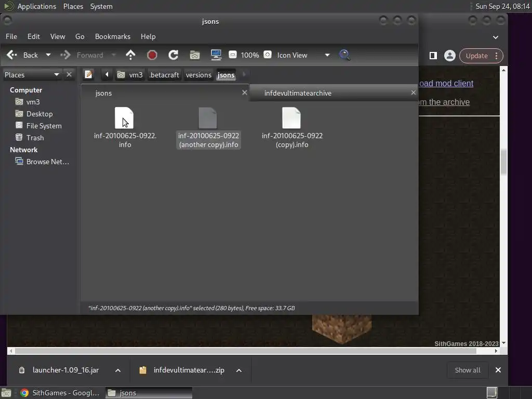Stop loading with the red stop icon
Image resolution: width=532 pixels, height=399 pixels.
(x=152, y=55)
